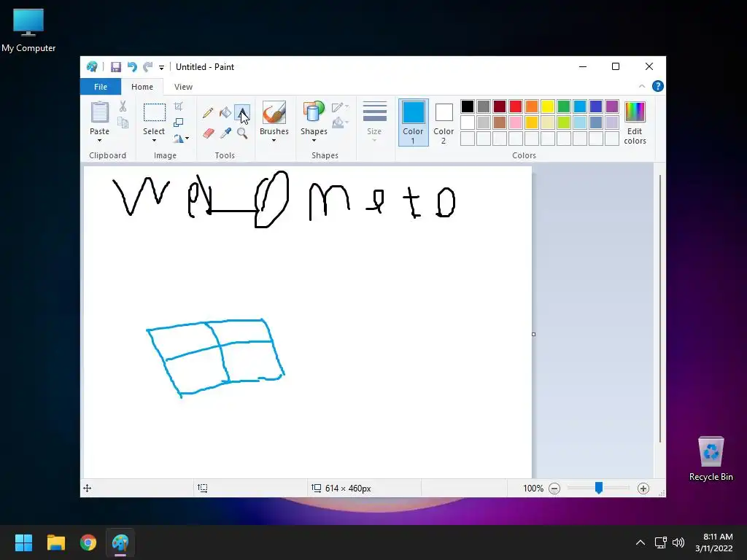This screenshot has height=560, width=747.
Task: Select the My Computer desktop icon
Action: 28,31
